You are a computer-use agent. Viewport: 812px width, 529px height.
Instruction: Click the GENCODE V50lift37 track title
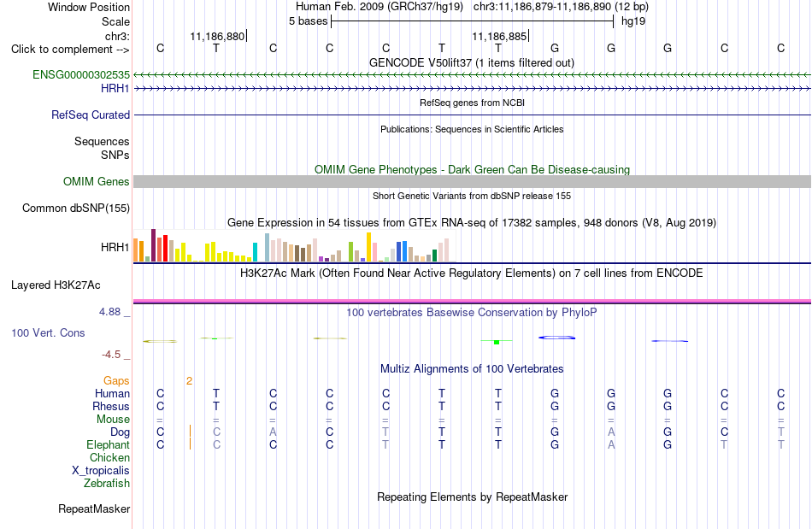click(471, 62)
